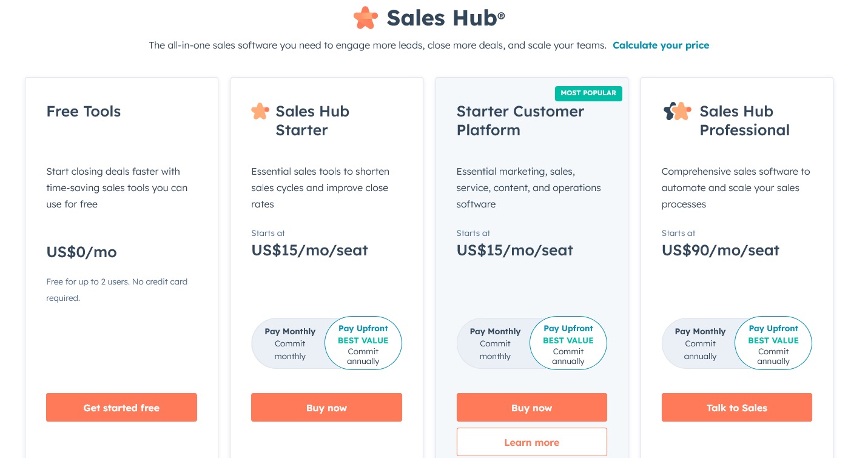Select Pay Monthly for Sales Hub Starter

coord(290,343)
